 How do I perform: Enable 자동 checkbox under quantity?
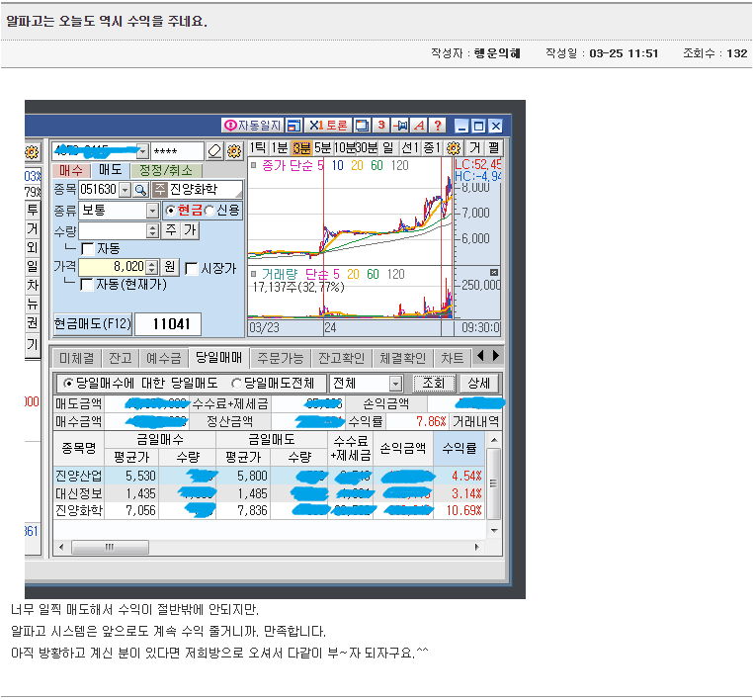[87, 249]
